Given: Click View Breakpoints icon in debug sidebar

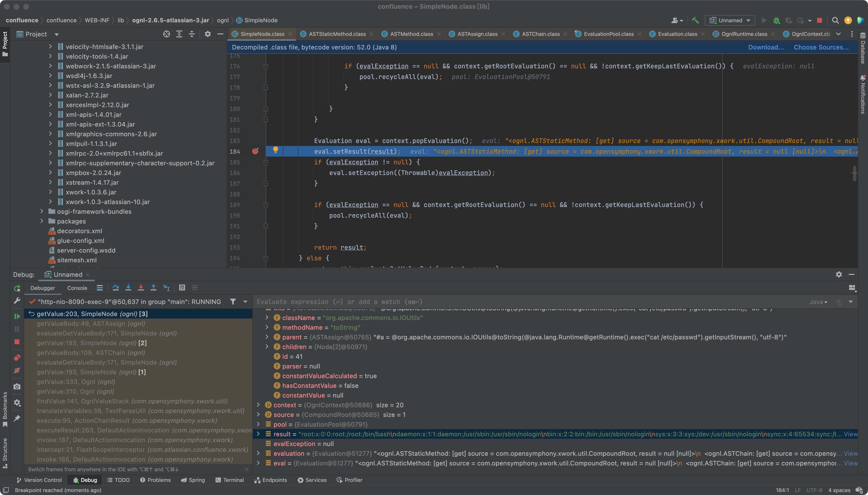Looking at the screenshot, I should [x=17, y=358].
